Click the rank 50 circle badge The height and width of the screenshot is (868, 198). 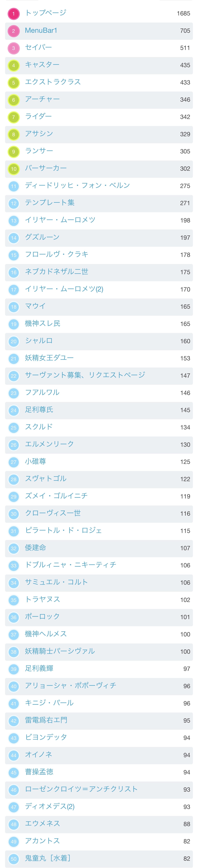coord(14,859)
